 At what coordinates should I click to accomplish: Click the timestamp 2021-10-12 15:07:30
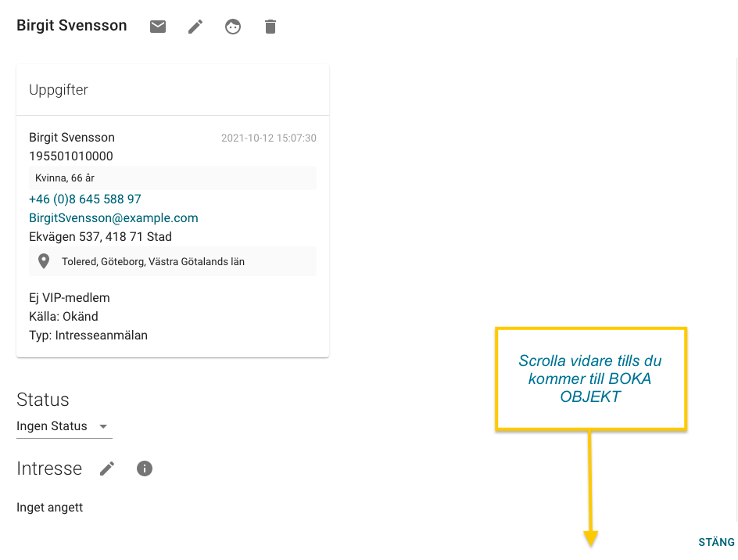click(x=268, y=138)
